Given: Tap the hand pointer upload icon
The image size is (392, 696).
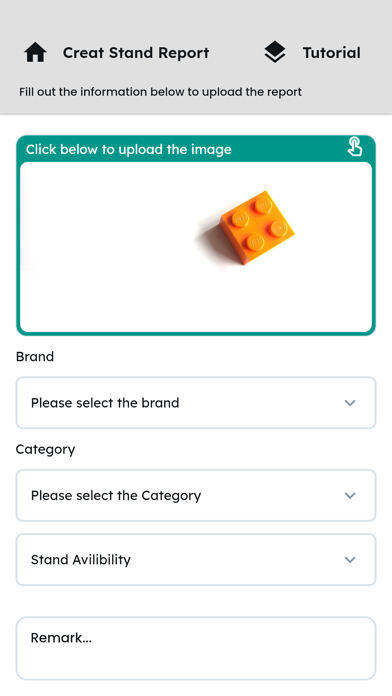Looking at the screenshot, I should coord(355,147).
